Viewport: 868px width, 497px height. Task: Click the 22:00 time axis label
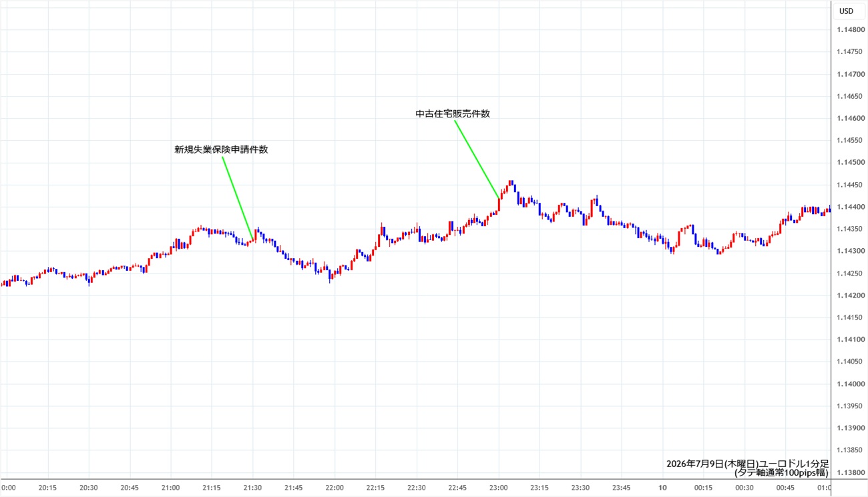click(335, 488)
